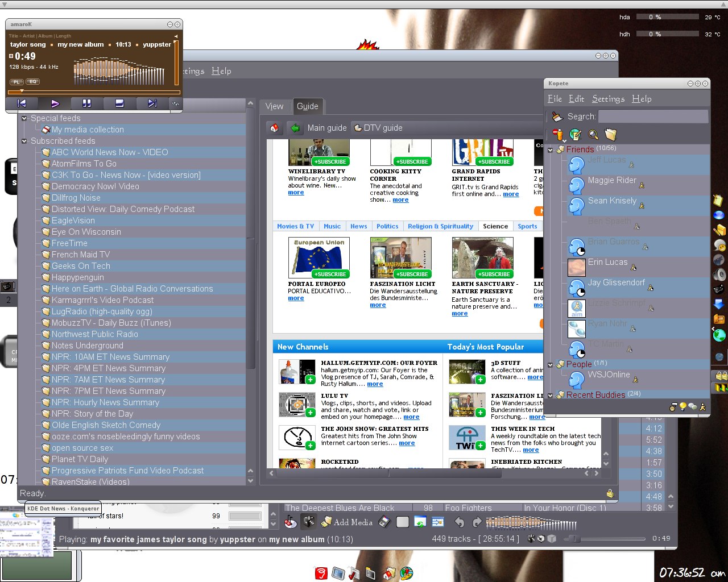Skip to previous track in amaroK player
The width and height of the screenshot is (728, 582).
point(22,103)
